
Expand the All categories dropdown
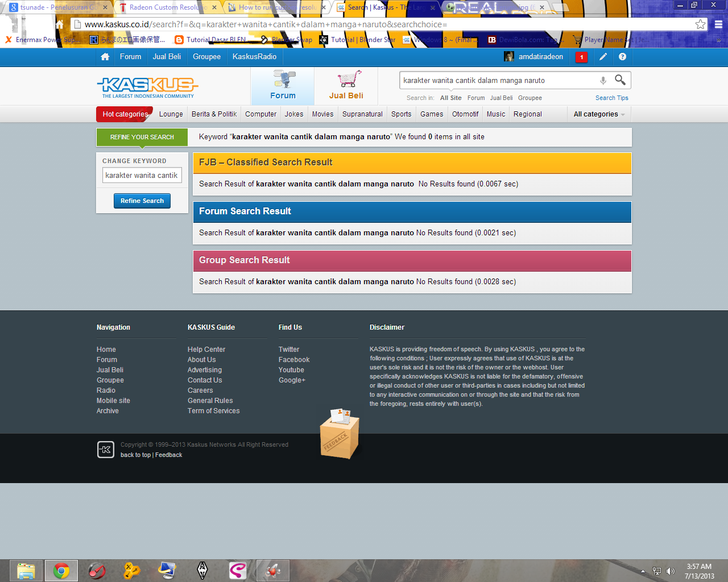599,114
